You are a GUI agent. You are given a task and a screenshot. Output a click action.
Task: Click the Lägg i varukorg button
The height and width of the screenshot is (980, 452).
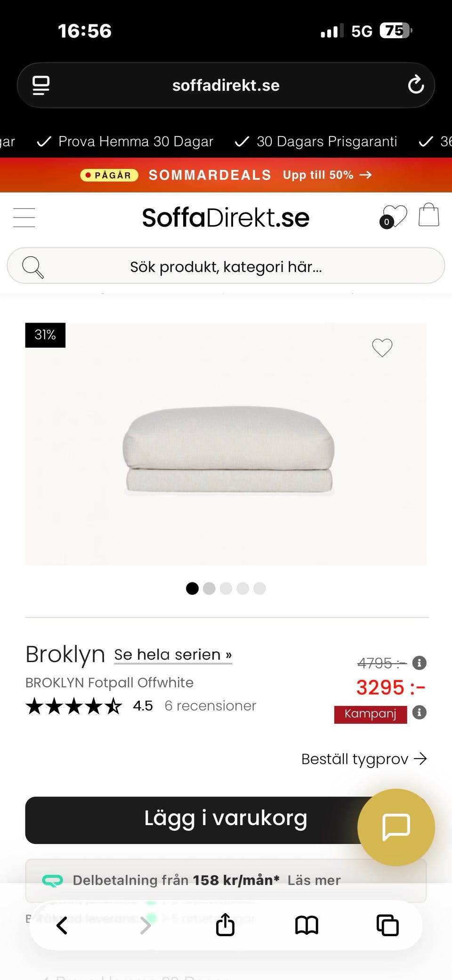click(x=226, y=820)
